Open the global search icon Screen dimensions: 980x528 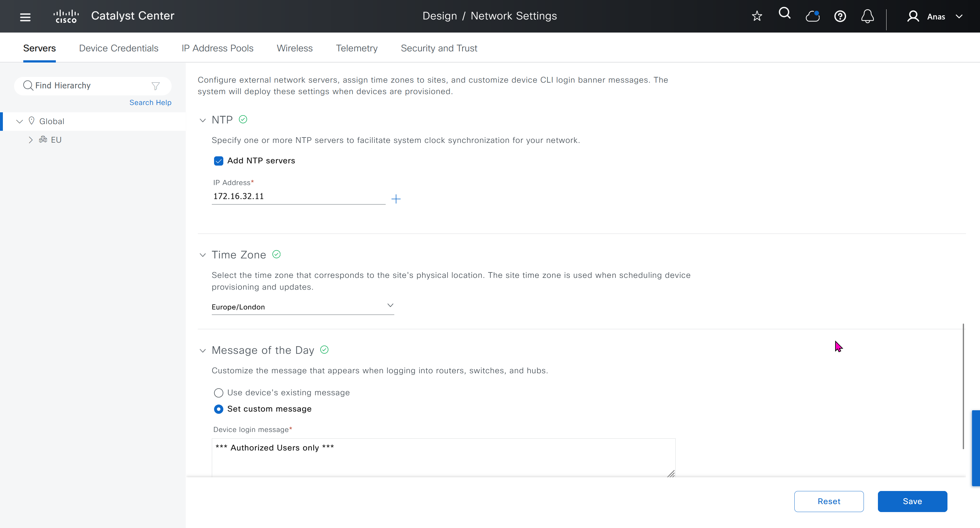(784, 14)
